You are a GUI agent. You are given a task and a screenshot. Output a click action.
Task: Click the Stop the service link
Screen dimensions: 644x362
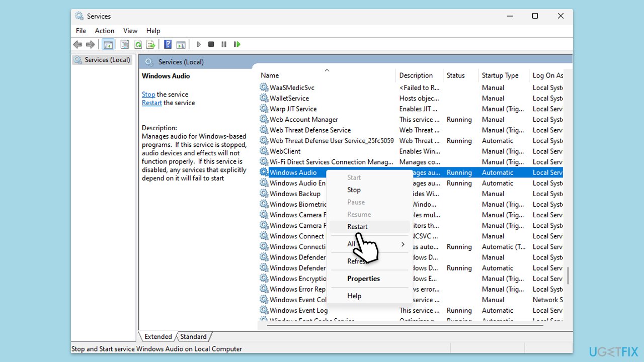(148, 95)
